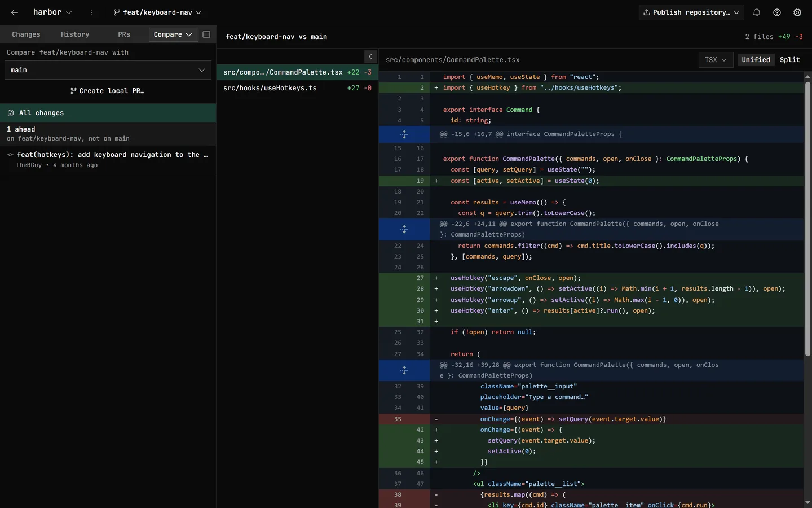Select the Compare tab
The image size is (812, 508).
click(173, 34)
